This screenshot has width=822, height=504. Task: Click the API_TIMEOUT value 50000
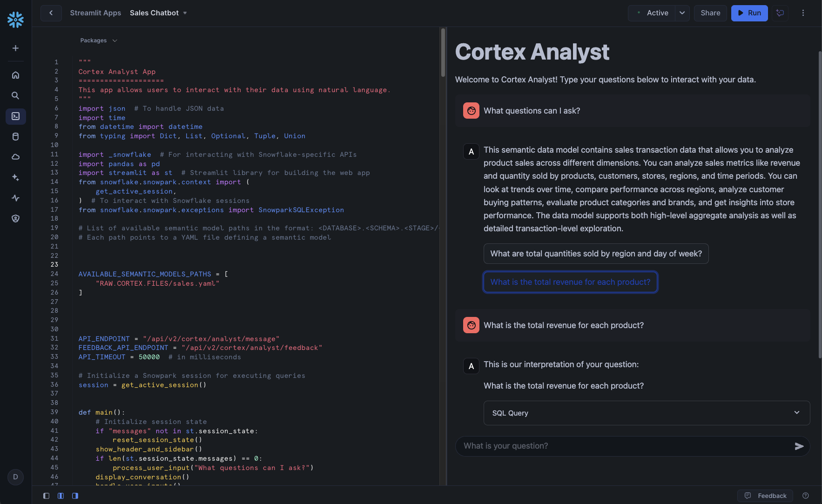click(149, 357)
